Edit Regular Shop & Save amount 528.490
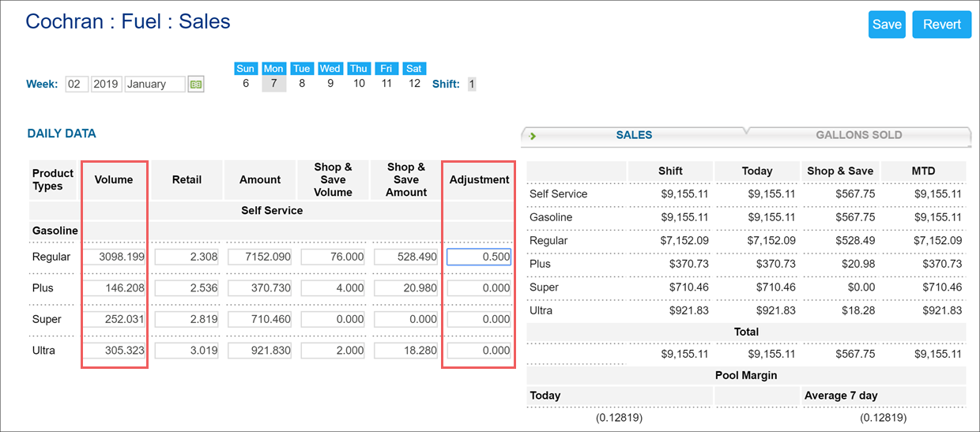The width and height of the screenshot is (980, 432). tap(407, 257)
